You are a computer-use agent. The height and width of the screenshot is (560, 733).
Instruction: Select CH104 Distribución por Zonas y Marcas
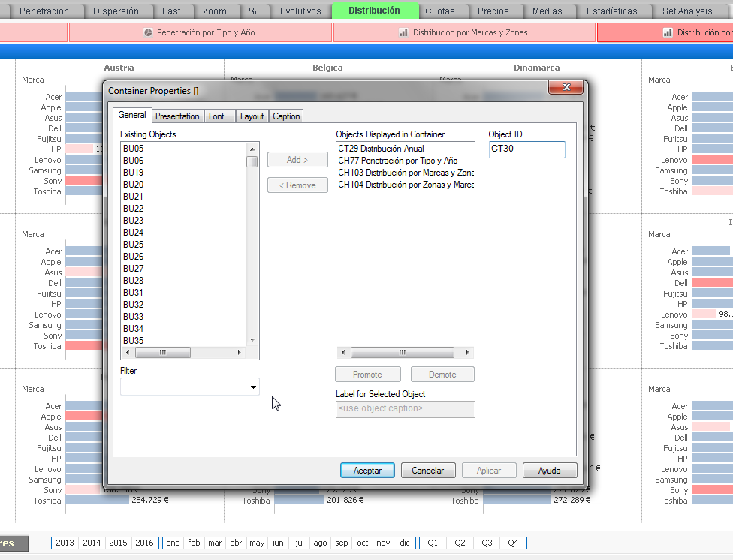coord(406,185)
